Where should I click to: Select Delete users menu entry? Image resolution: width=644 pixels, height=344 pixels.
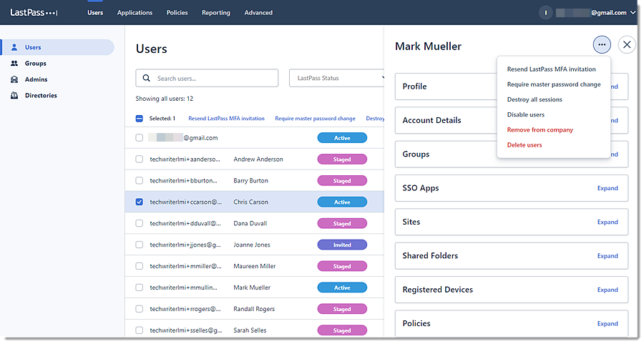(x=525, y=145)
